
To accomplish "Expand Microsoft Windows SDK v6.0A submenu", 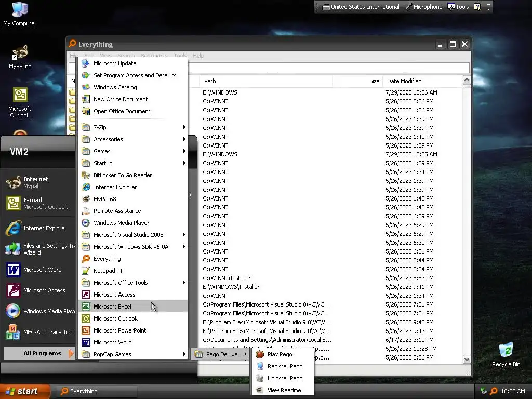I will point(133,247).
